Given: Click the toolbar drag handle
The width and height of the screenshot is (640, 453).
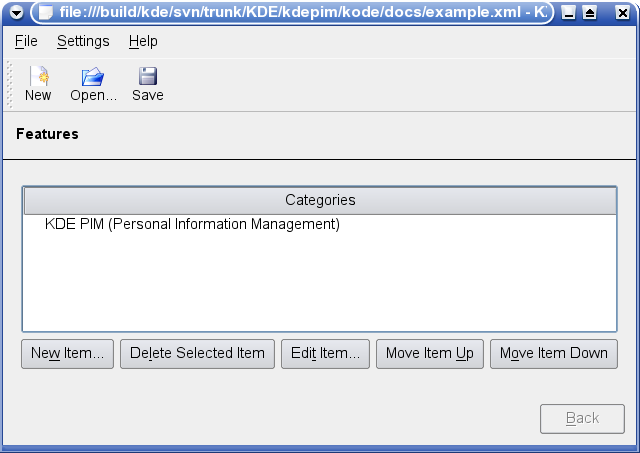Looking at the screenshot, I should [10, 85].
